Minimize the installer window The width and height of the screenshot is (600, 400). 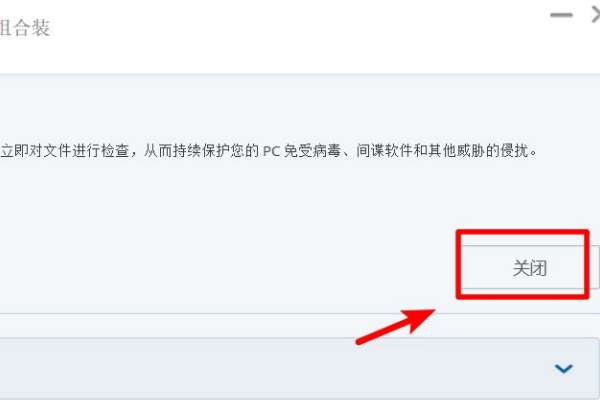pos(561,15)
